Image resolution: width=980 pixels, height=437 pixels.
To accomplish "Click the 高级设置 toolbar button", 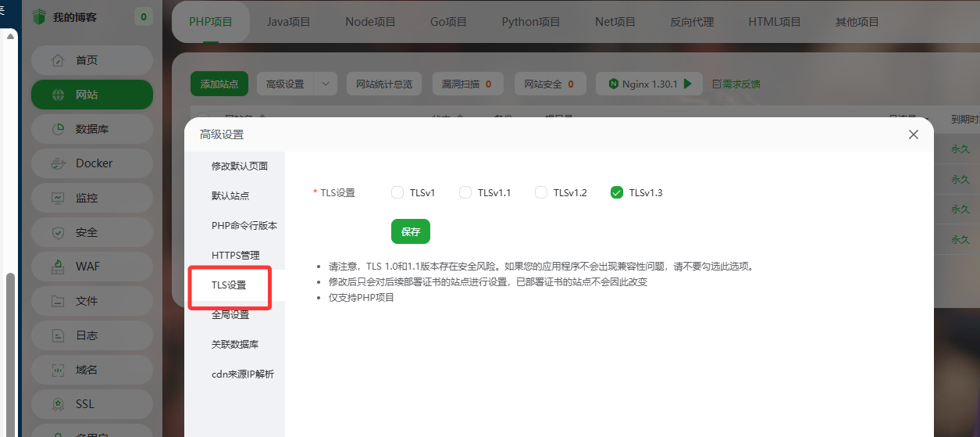I will point(285,84).
